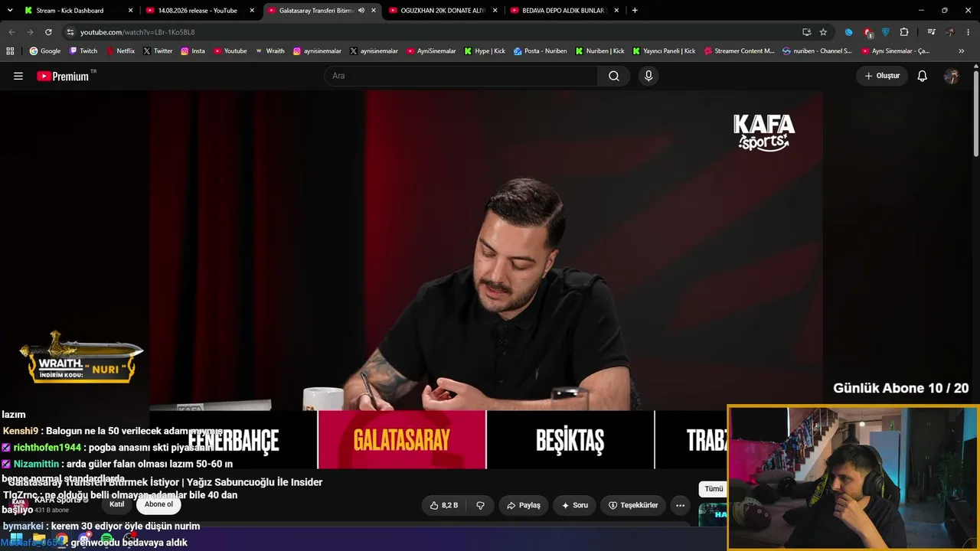Click the page vertical scrollbar
The image size is (980, 551).
(x=976, y=115)
